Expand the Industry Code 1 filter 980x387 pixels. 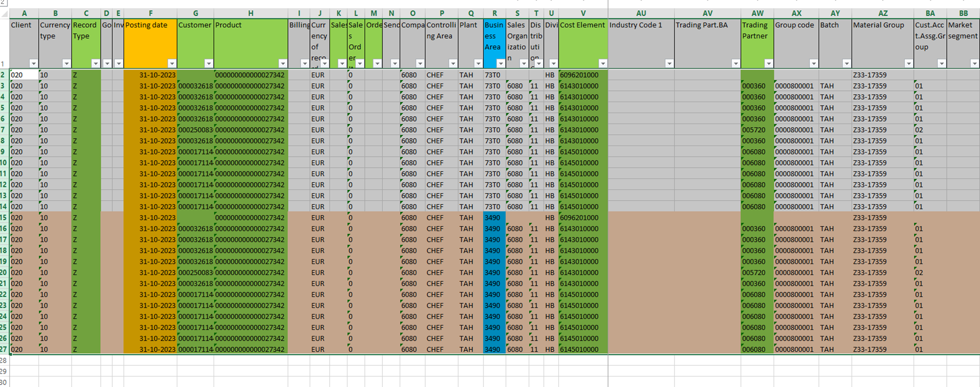[669, 63]
